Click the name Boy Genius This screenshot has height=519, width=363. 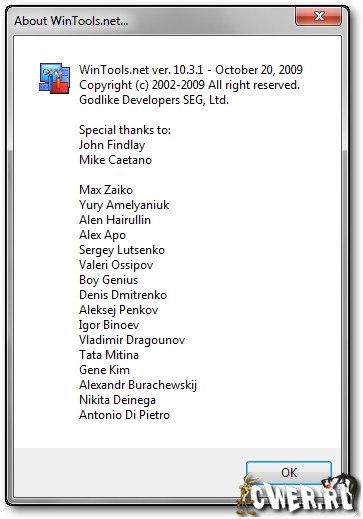click(x=108, y=280)
